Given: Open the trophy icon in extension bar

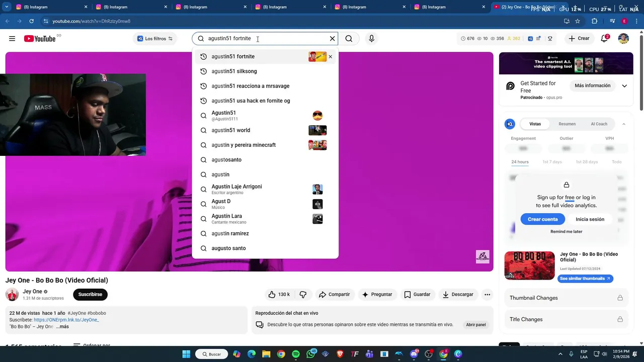Looking at the screenshot, I should pos(550,39).
